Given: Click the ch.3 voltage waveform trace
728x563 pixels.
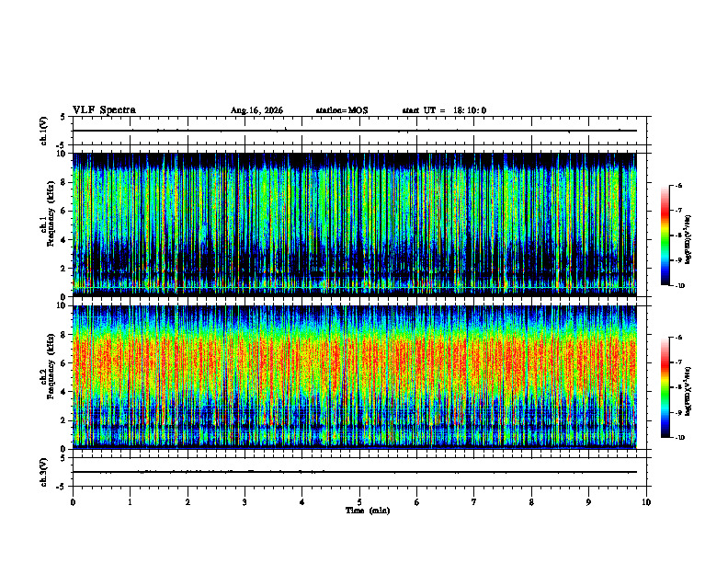Looking at the screenshot, I should point(355,472).
